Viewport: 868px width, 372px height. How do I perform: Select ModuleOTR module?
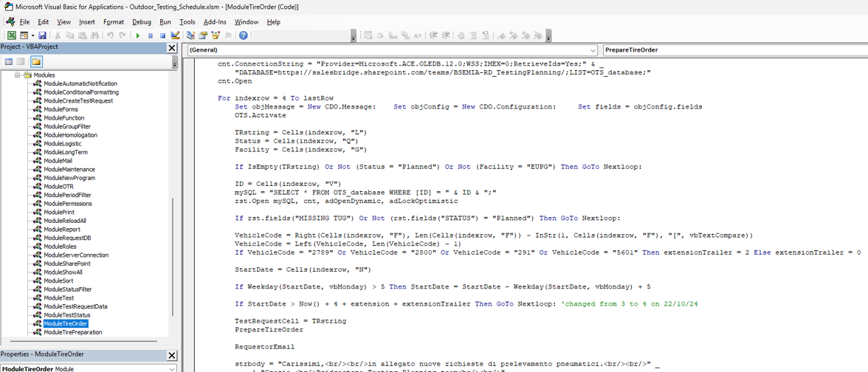(58, 187)
